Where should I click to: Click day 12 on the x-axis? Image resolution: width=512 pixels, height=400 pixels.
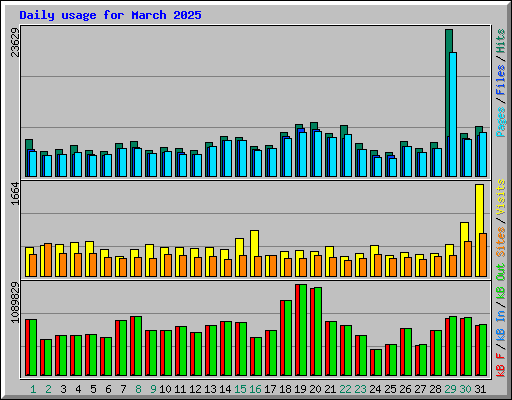[195, 389]
